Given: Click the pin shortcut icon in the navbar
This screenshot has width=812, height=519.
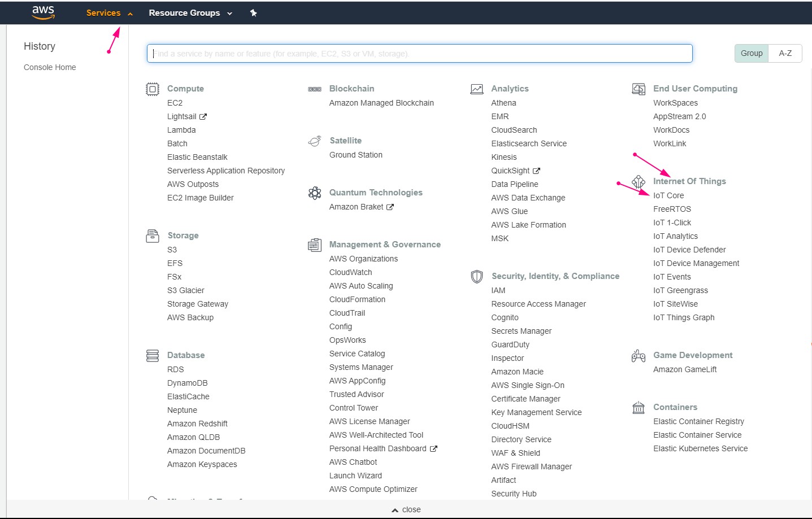Looking at the screenshot, I should coord(254,13).
